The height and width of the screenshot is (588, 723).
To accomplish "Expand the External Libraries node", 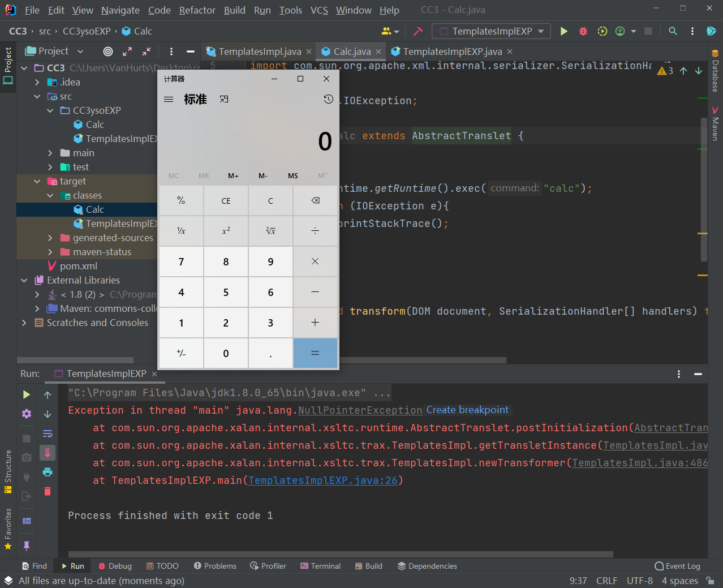I will [x=24, y=280].
